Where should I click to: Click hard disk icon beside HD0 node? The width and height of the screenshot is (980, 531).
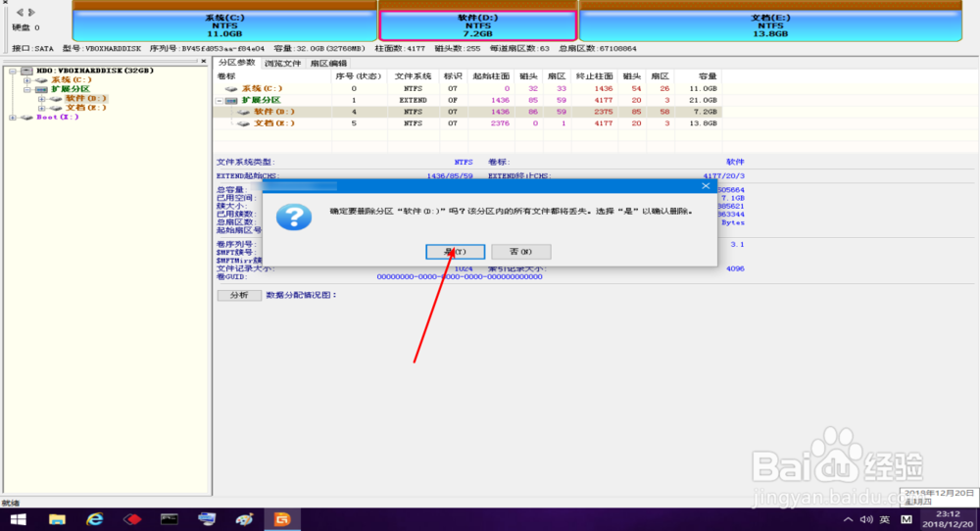pyautogui.click(x=26, y=71)
